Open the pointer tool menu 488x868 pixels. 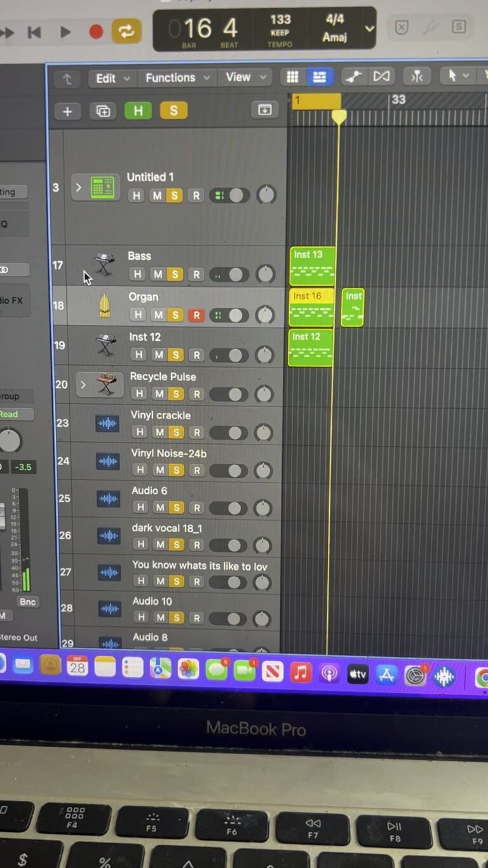(x=458, y=76)
